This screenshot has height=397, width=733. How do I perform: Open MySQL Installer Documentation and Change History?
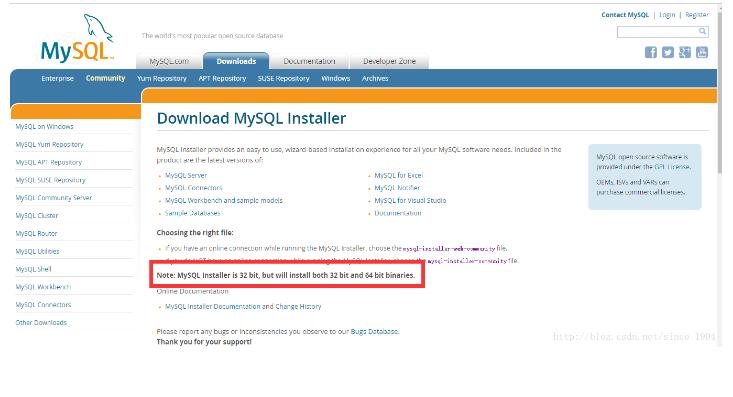coord(243,307)
